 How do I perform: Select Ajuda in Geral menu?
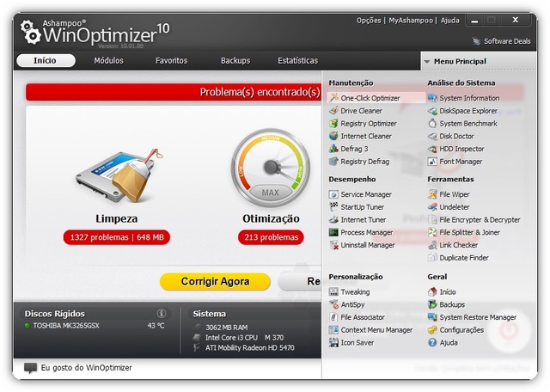[x=443, y=342]
